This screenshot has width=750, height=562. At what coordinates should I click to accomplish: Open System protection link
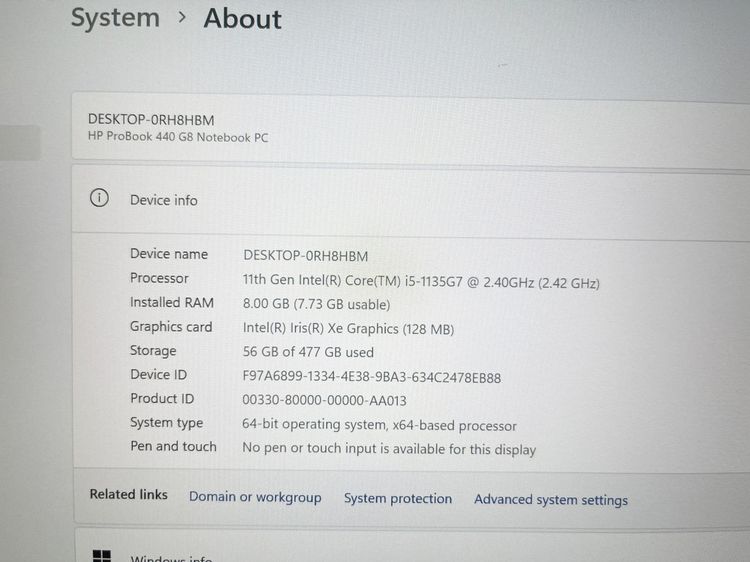[x=398, y=498]
